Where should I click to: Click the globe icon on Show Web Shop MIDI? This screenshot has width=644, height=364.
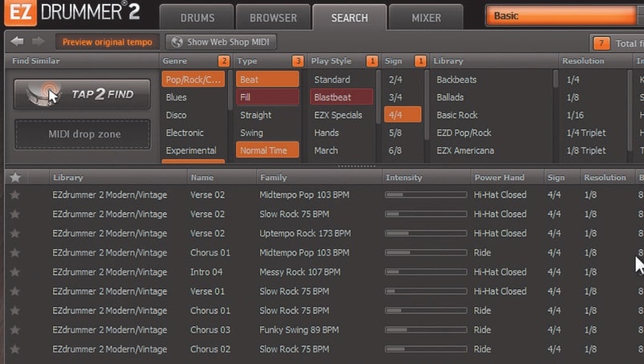point(177,42)
